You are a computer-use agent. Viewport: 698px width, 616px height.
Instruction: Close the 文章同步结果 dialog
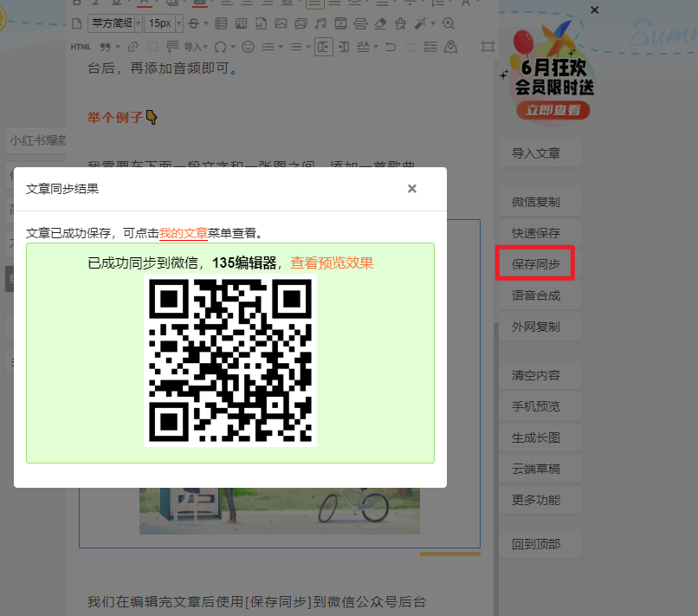412,189
